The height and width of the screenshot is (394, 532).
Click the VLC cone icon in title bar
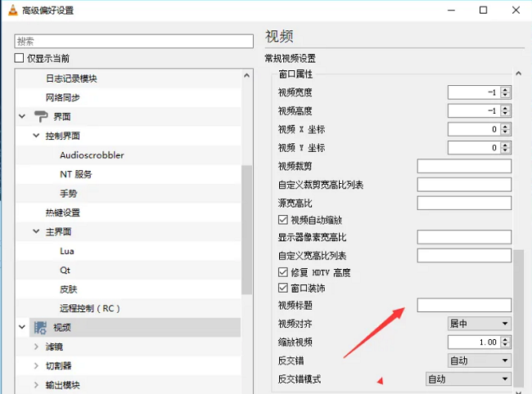point(11,11)
